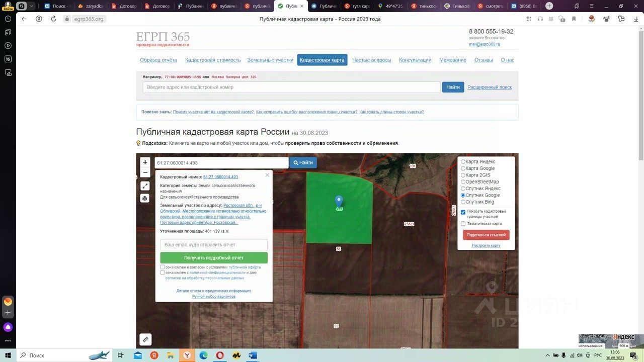The height and width of the screenshot is (362, 644).
Task: Focus the address or cadastral number field
Action: pos(291,87)
